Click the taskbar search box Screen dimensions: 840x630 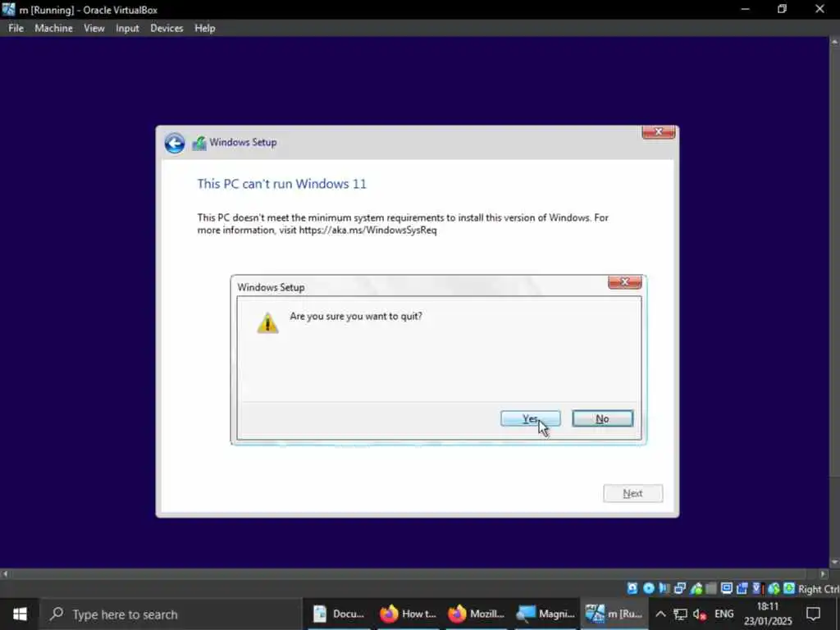click(171, 614)
